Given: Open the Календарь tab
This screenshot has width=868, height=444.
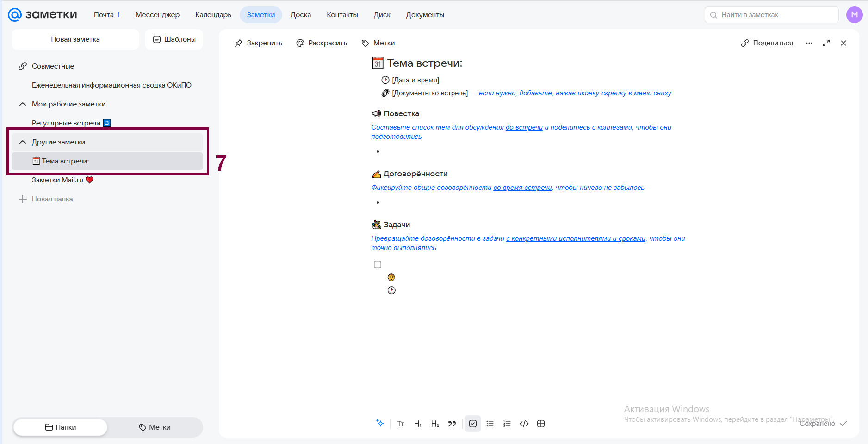Looking at the screenshot, I should (213, 15).
